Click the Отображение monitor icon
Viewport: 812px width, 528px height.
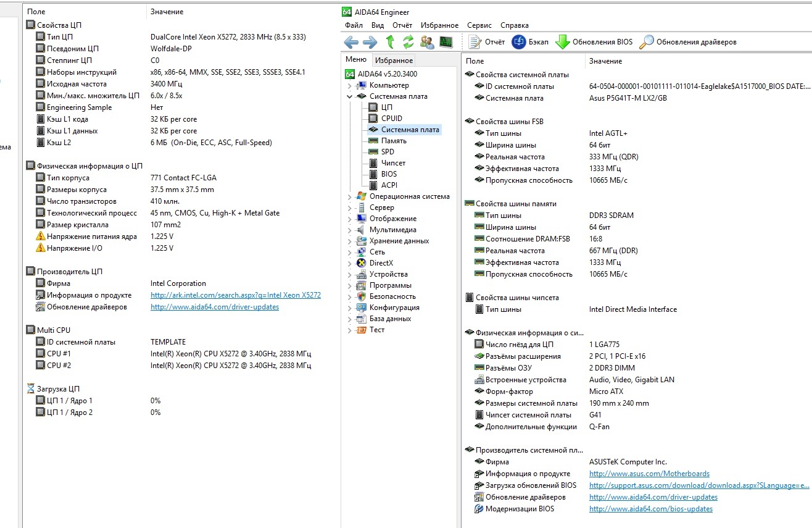tap(362, 219)
